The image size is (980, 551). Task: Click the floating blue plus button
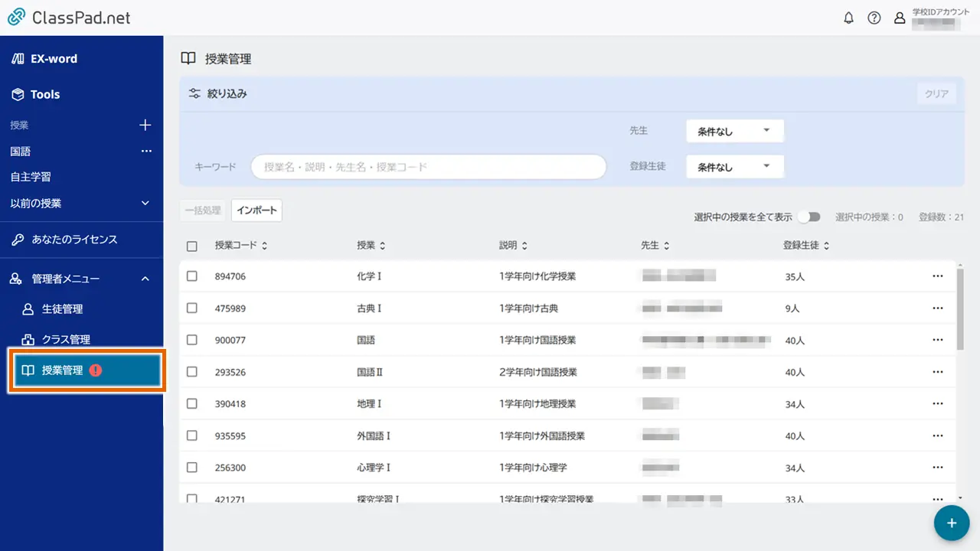point(951,523)
